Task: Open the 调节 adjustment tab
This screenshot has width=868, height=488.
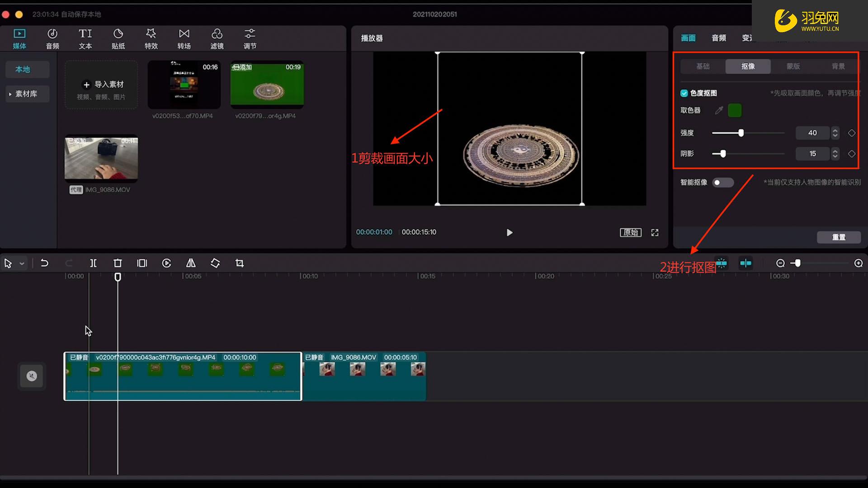Action: click(250, 39)
